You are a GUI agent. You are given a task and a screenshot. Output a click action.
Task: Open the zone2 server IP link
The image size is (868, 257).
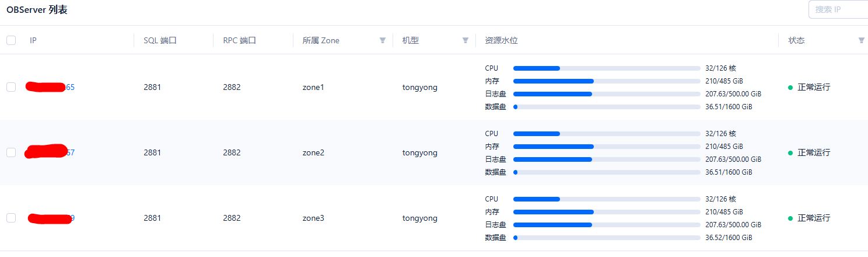tap(50, 152)
